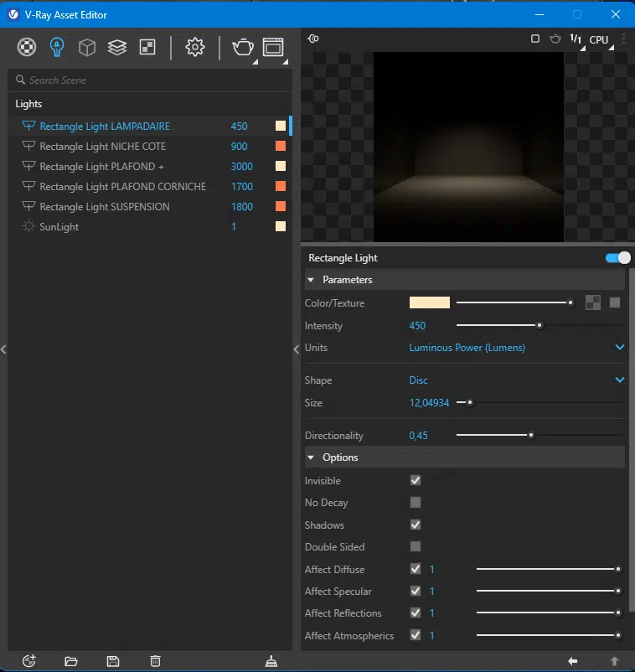Click the V-Ray logo in title bar
This screenshot has width=635, height=672.
(x=13, y=14)
